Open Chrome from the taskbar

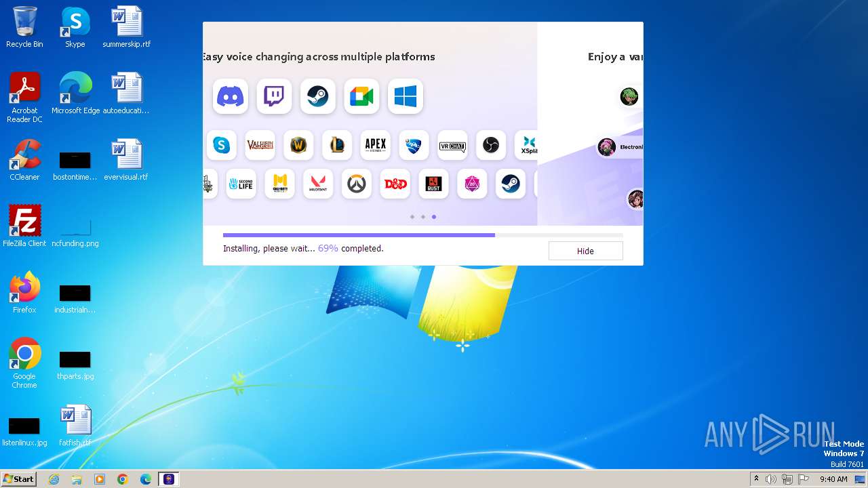click(123, 479)
